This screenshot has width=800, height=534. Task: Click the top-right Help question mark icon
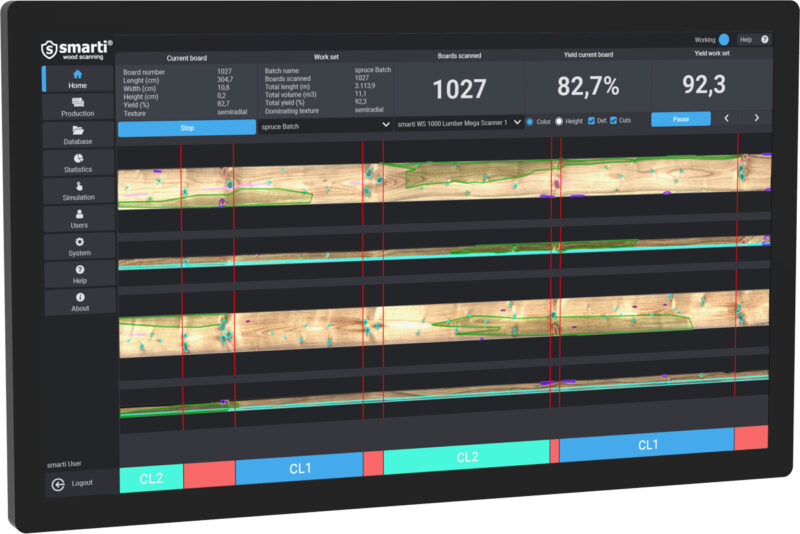[x=764, y=39]
